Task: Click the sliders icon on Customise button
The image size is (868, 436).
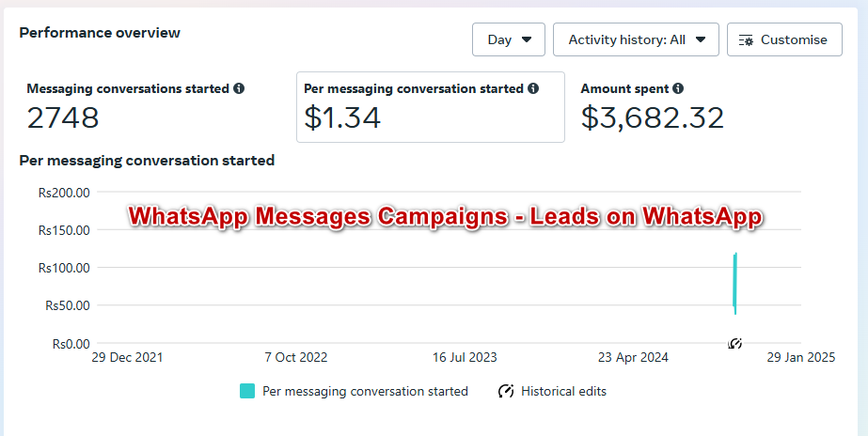Action: click(x=747, y=39)
